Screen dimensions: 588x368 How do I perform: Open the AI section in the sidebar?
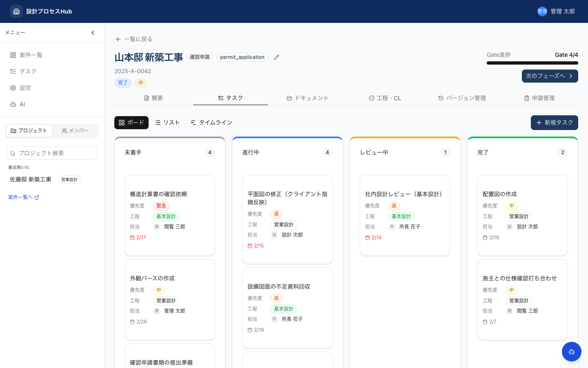coord(18,104)
